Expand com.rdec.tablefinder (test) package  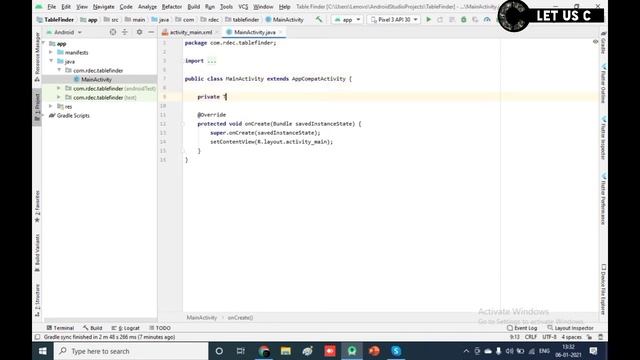tap(59, 97)
